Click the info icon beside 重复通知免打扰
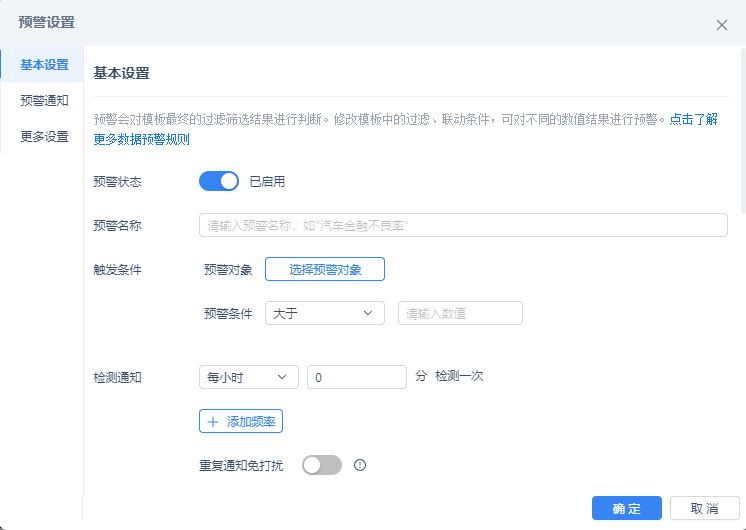 (x=361, y=465)
